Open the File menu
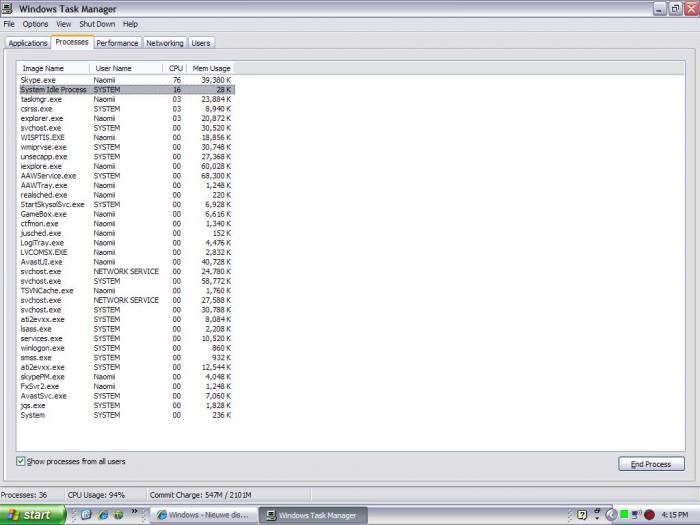 [9, 24]
